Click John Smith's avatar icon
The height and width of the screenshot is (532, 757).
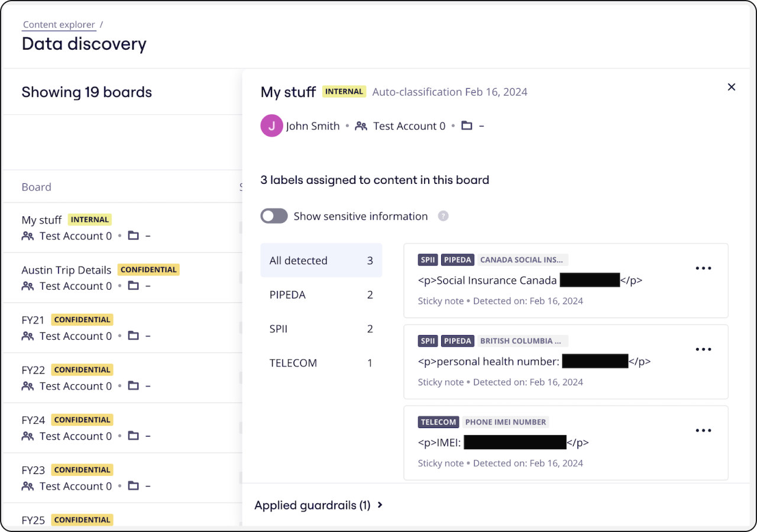point(271,126)
